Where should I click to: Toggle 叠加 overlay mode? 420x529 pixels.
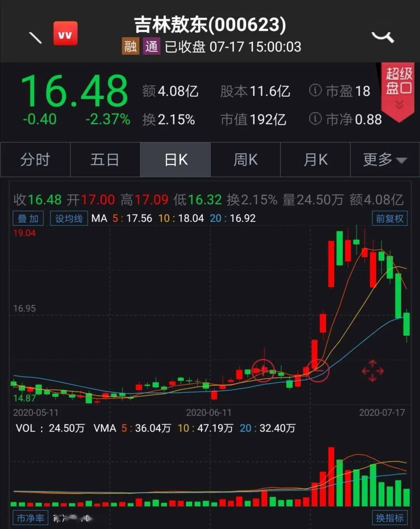28,218
